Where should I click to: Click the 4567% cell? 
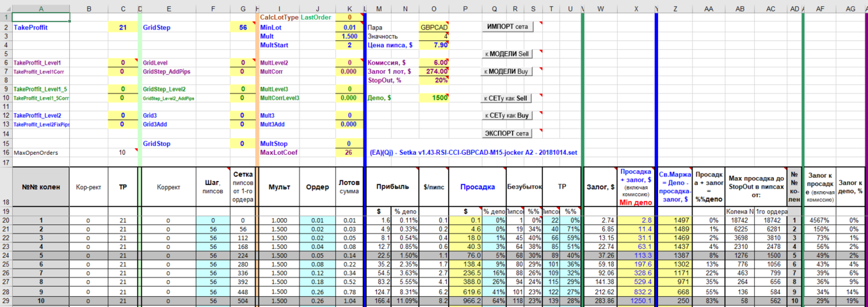tap(820, 220)
